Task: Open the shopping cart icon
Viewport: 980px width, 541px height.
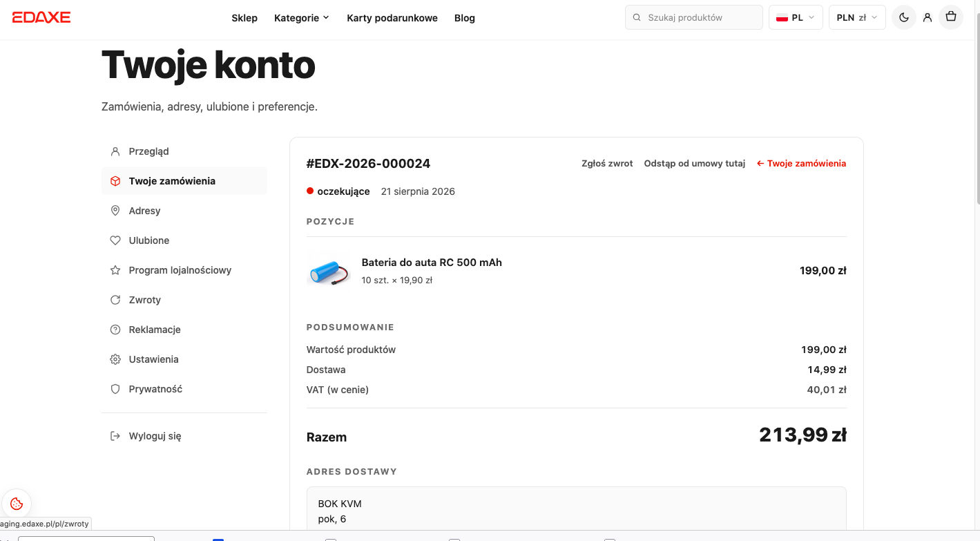Action: (x=951, y=17)
